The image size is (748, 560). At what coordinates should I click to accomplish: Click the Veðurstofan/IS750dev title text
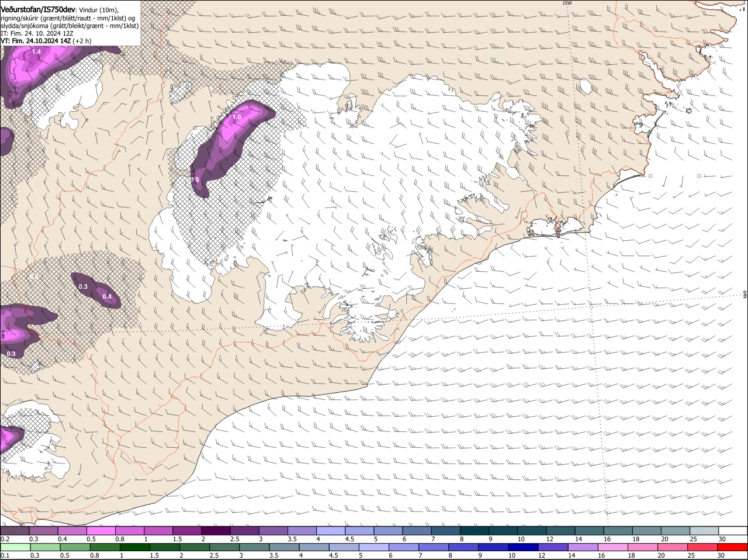(x=38, y=9)
